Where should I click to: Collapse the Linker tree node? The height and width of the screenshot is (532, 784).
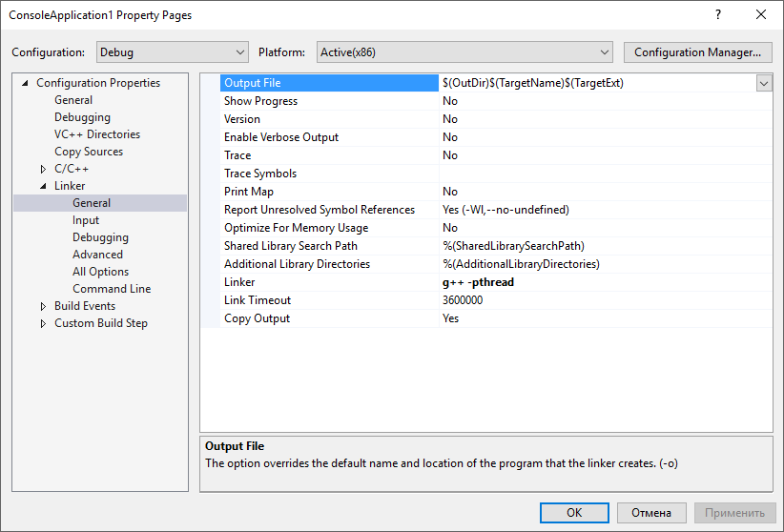(43, 186)
